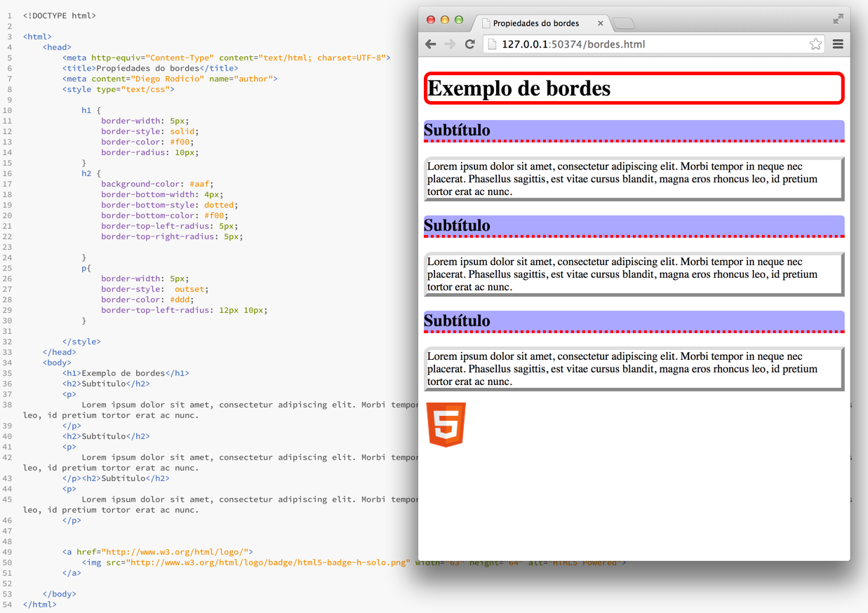The width and height of the screenshot is (868, 613).
Task: Click the fullscreen expand arrows icon
Action: pos(838,19)
